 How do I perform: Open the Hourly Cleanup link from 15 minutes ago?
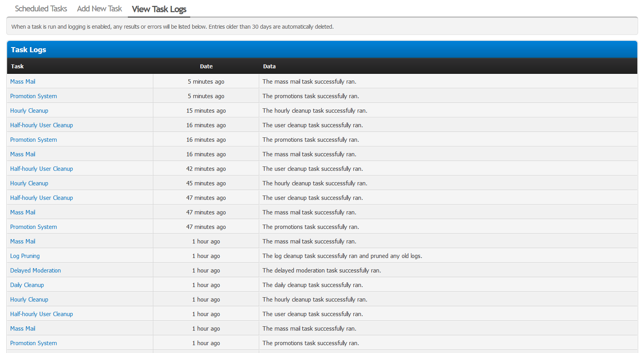(29, 111)
